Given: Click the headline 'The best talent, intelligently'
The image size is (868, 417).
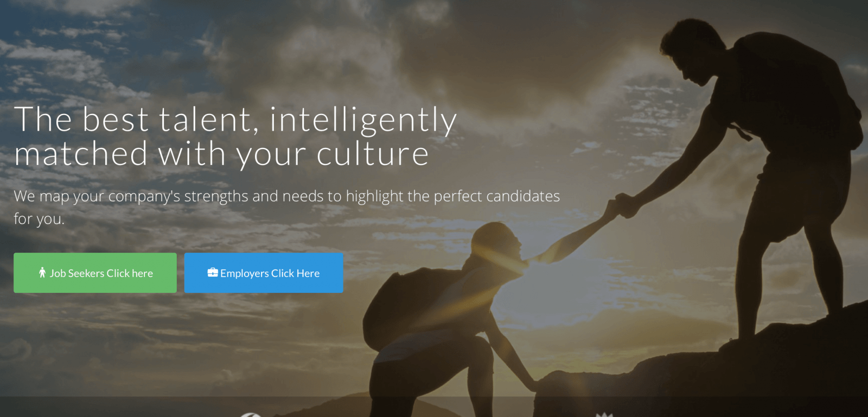Looking at the screenshot, I should tap(235, 120).
